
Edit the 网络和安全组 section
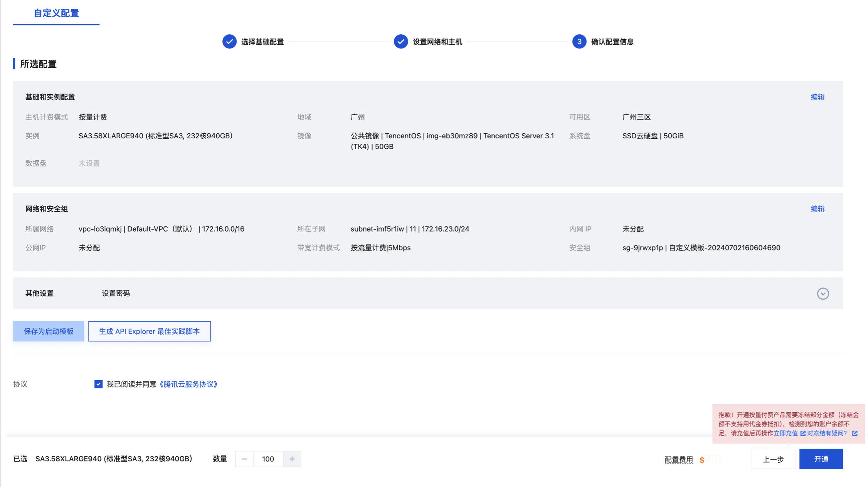[x=817, y=209]
